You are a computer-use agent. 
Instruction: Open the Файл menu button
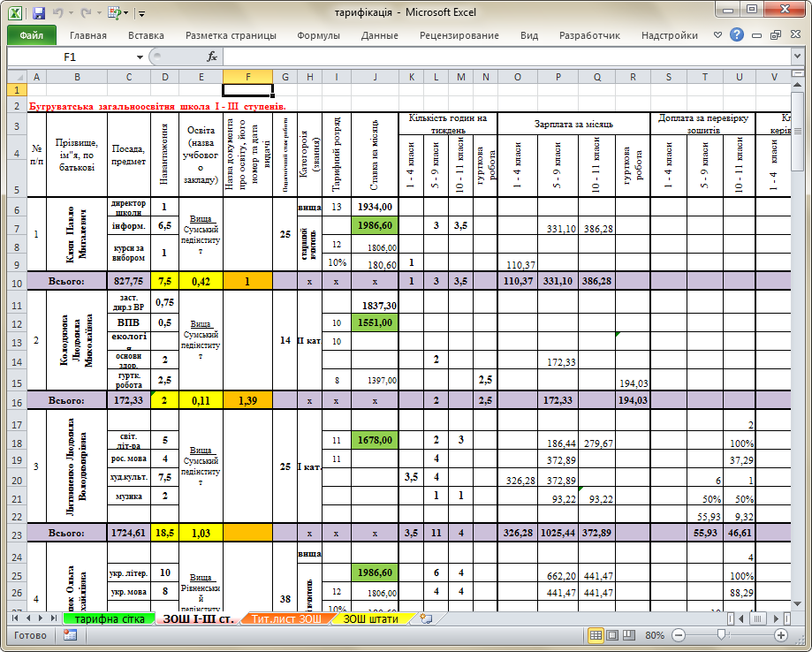click(32, 35)
